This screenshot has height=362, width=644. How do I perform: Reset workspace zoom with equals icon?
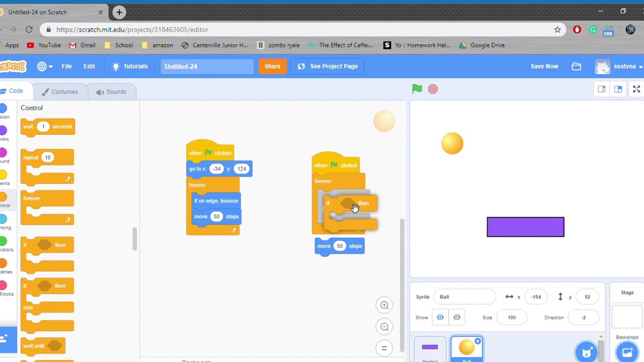click(384, 348)
